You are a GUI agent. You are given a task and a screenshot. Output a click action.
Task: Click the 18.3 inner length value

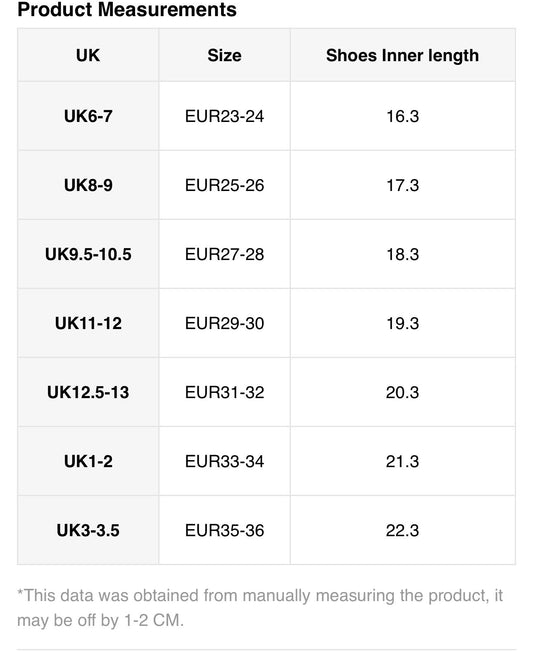click(x=402, y=254)
